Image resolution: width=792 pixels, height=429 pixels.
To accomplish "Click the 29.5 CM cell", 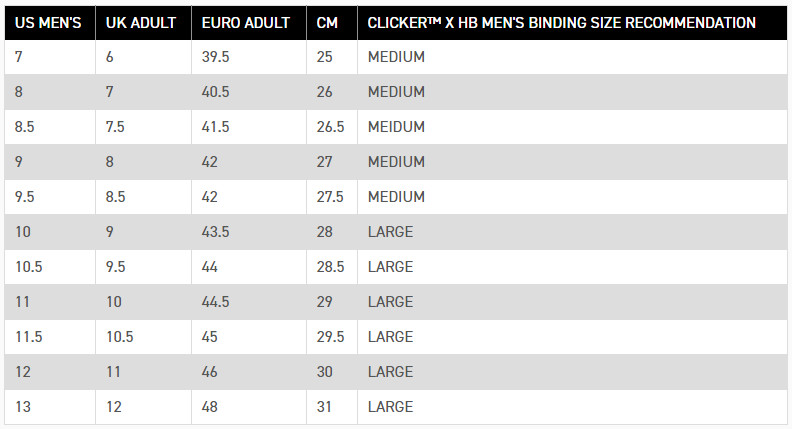I will 330,337.
